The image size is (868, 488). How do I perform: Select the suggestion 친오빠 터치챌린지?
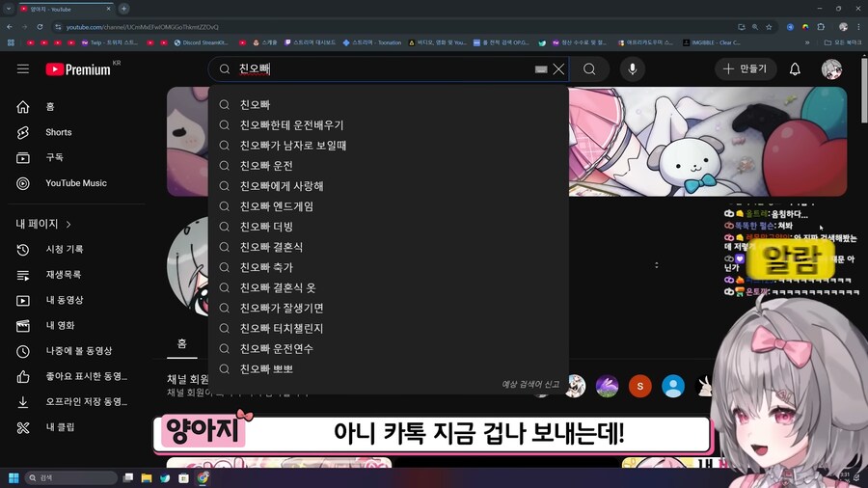coord(389,328)
